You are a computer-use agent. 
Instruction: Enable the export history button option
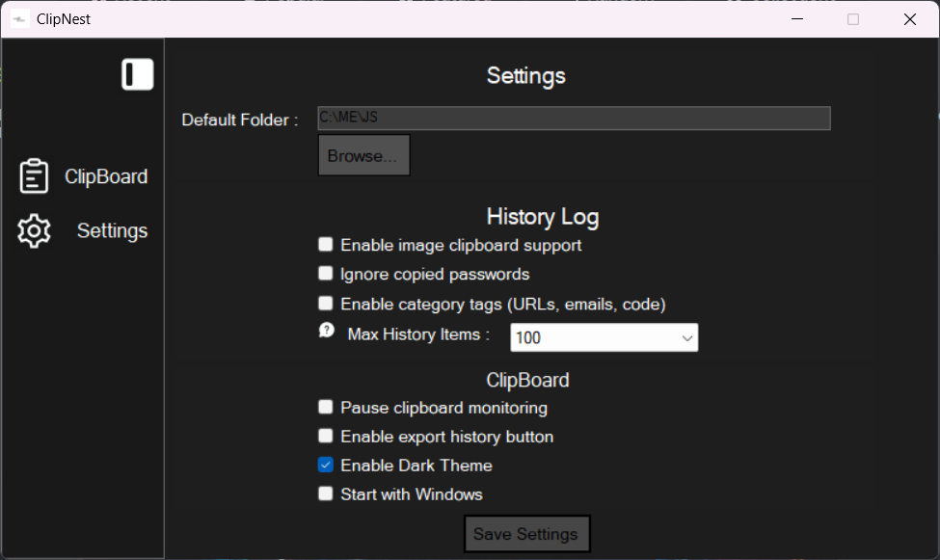pos(326,437)
